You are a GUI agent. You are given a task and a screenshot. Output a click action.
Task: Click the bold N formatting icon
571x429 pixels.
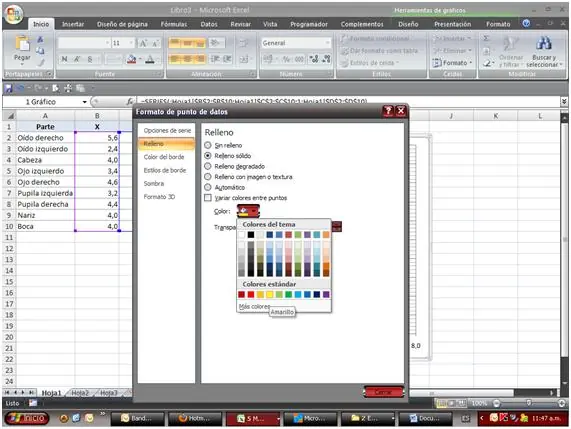(x=64, y=59)
